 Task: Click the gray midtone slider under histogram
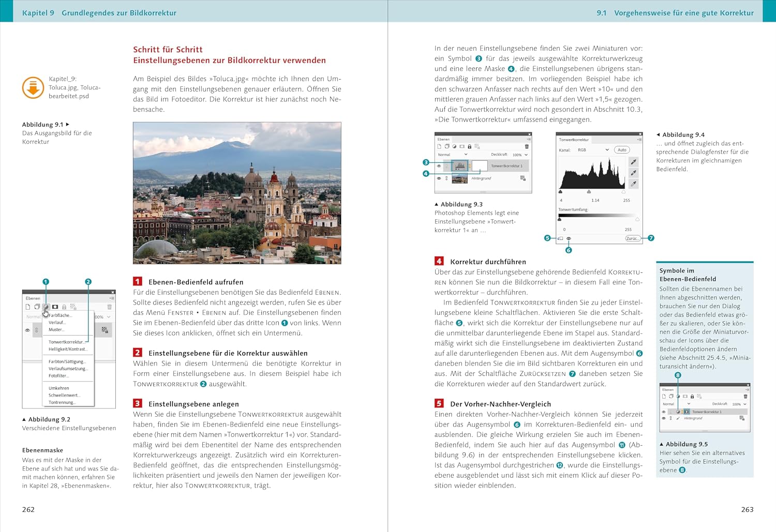(x=589, y=192)
